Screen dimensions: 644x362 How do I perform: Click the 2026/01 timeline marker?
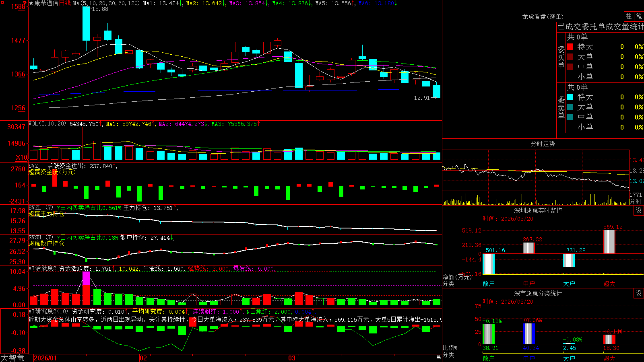click(45, 358)
